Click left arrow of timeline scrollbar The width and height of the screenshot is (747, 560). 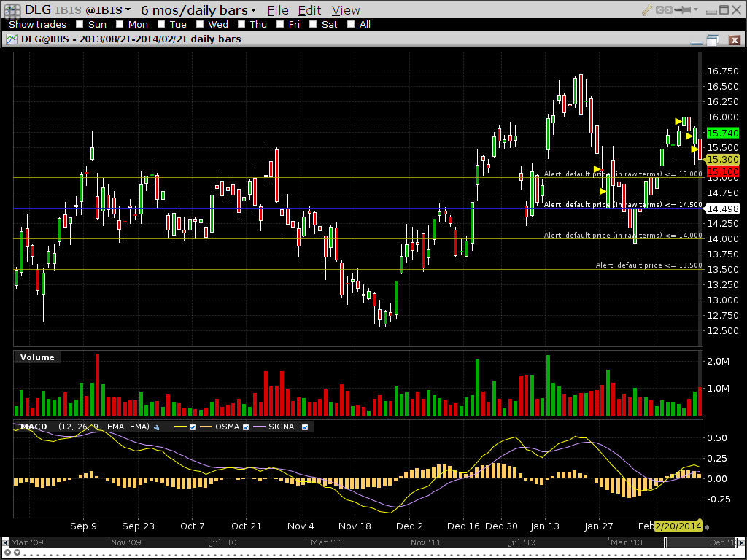[x=5, y=542]
